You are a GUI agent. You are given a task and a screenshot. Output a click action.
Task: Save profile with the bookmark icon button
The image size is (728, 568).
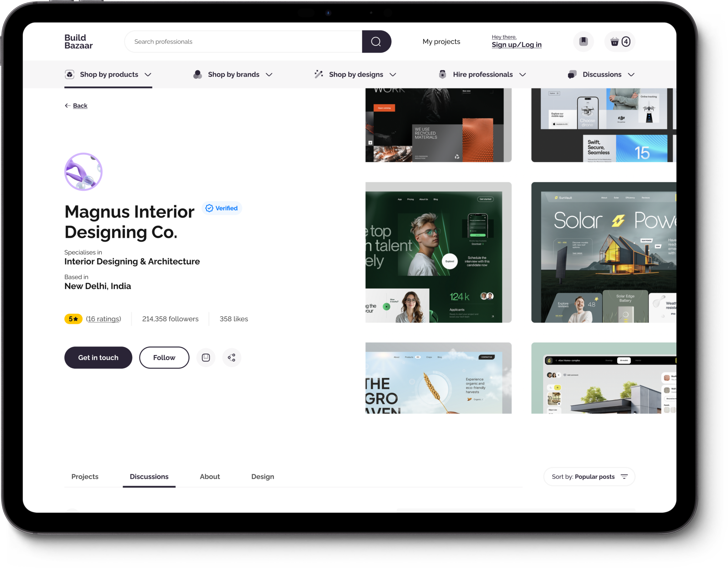point(206,358)
